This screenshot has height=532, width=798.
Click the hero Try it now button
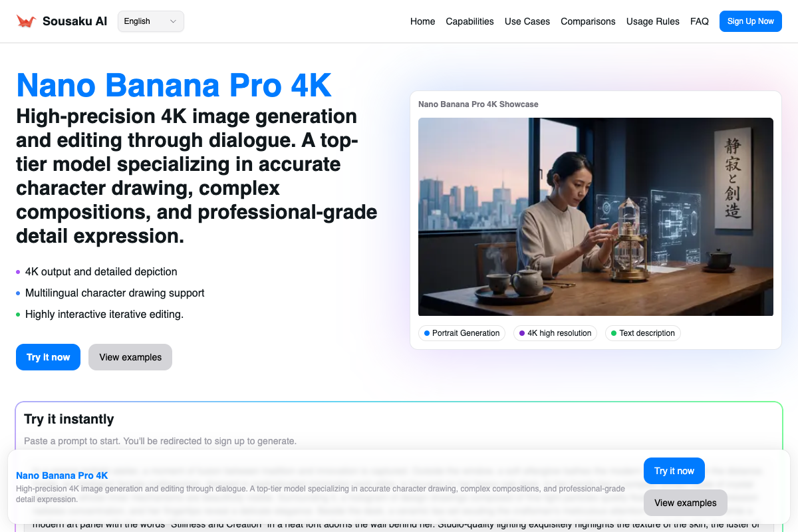click(48, 357)
